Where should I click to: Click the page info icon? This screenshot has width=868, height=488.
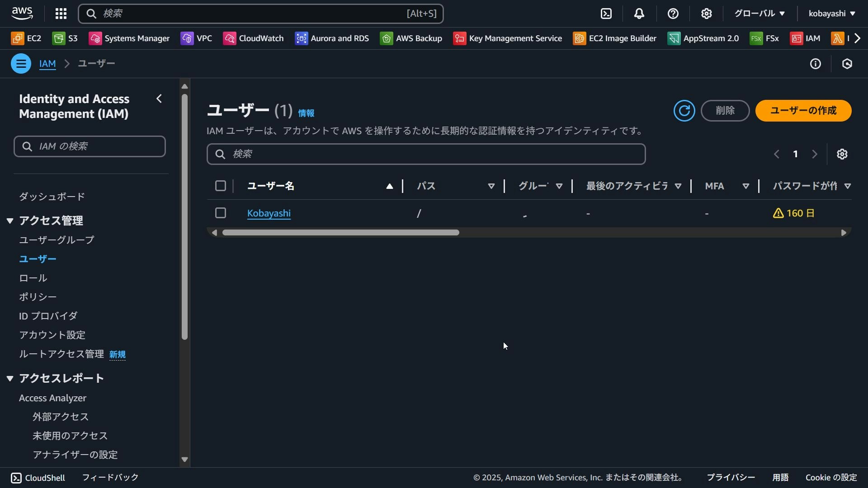815,64
